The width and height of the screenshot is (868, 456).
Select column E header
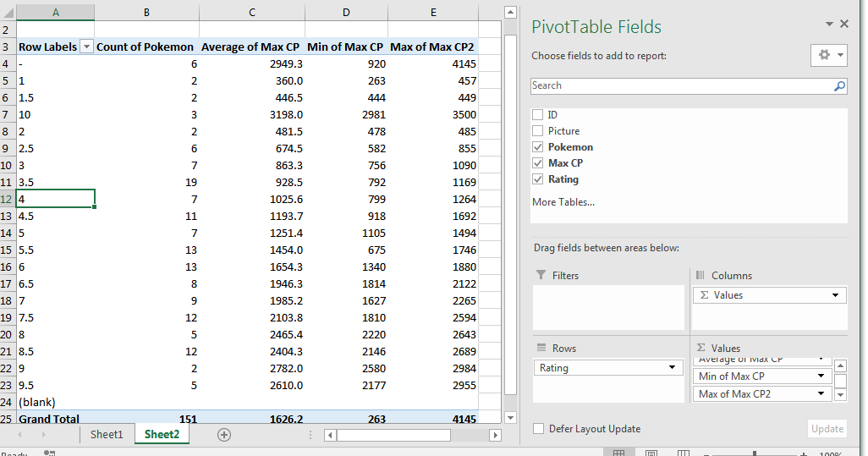click(x=433, y=12)
